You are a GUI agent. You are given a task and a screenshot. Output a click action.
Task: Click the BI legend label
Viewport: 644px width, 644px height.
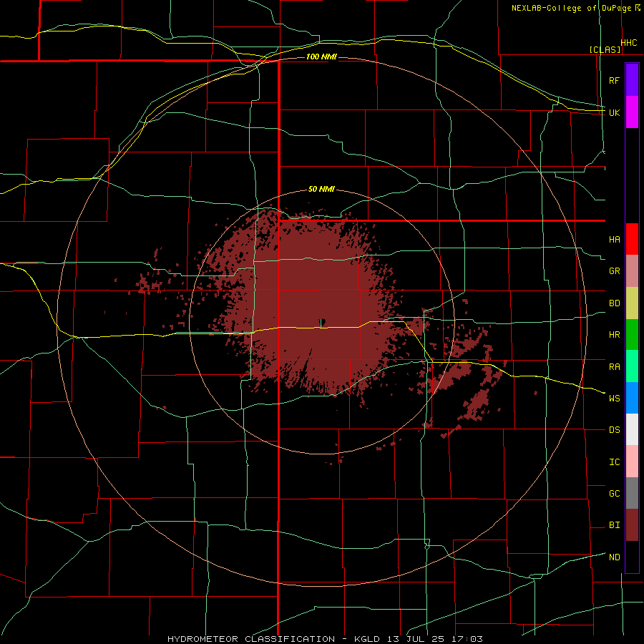click(x=614, y=525)
